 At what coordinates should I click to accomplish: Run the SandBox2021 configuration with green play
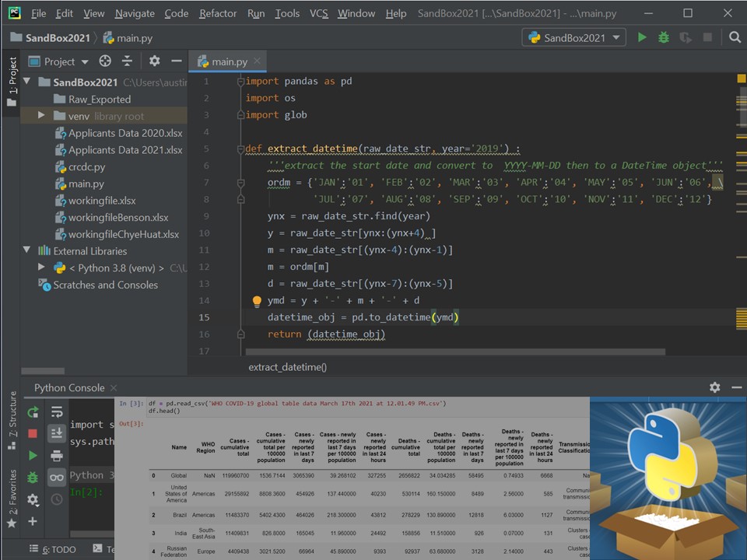point(642,37)
